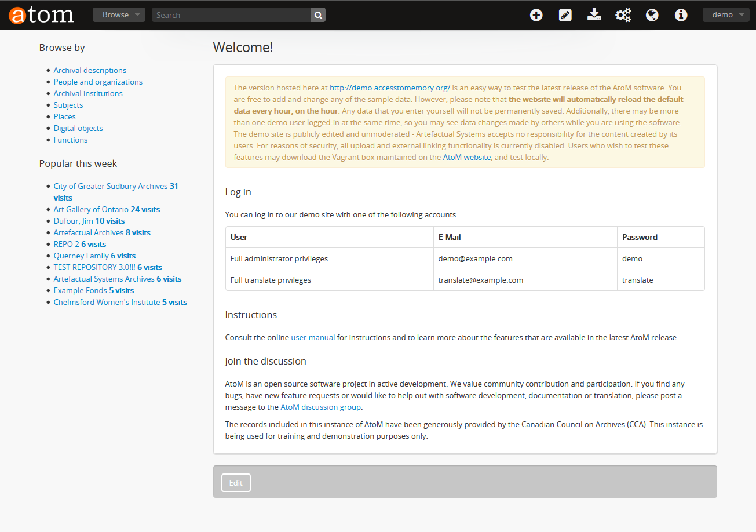Expand the demo user account menu
Screen dimensions: 756x532
coord(725,14)
